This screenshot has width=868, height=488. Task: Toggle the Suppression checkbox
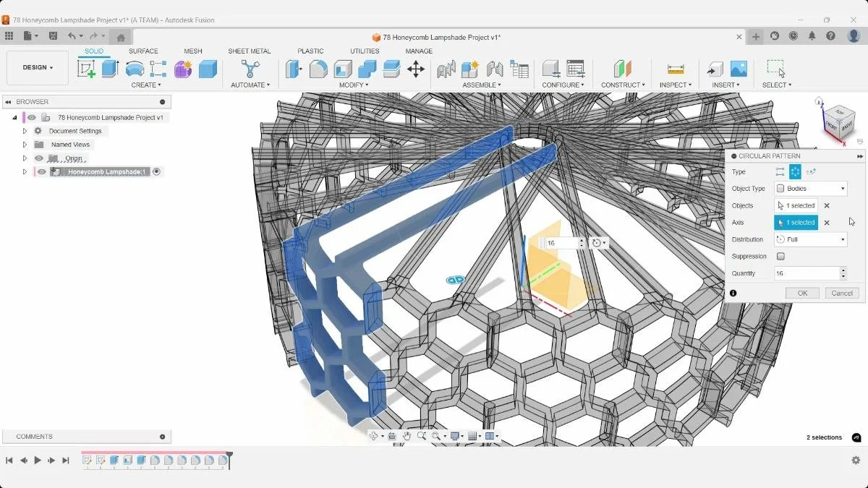780,256
